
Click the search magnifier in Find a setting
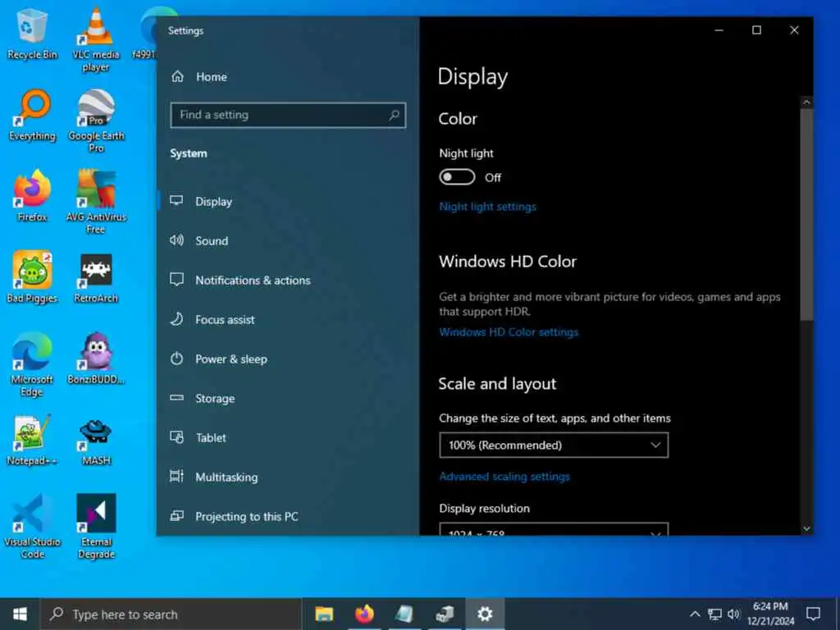[394, 115]
